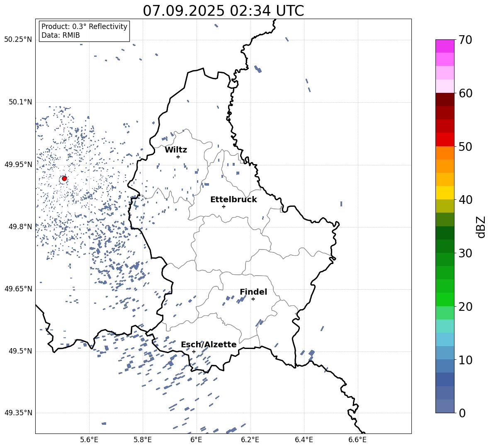Click the 49.35°N latitude label
This screenshot has height=448, width=491.
pos(18,413)
